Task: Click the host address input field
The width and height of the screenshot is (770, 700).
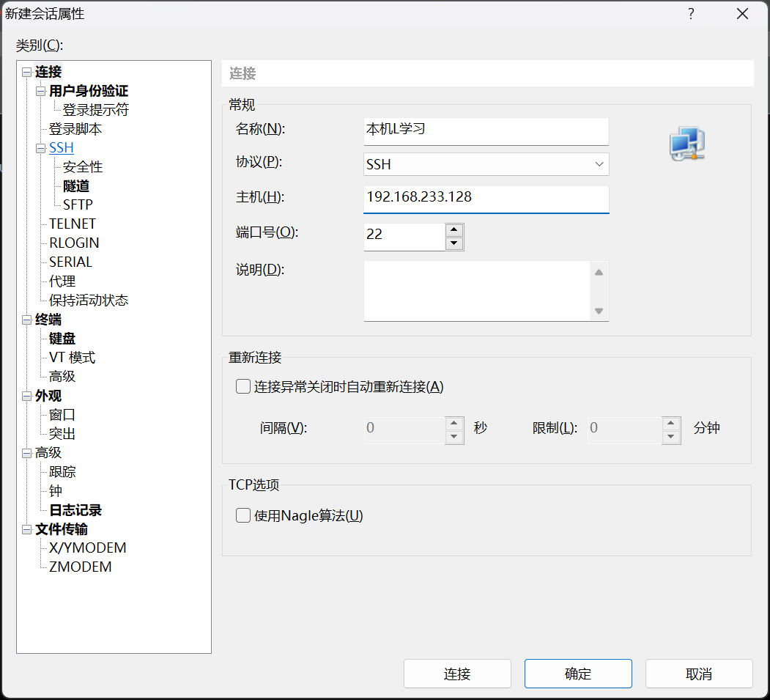Action: pos(486,198)
